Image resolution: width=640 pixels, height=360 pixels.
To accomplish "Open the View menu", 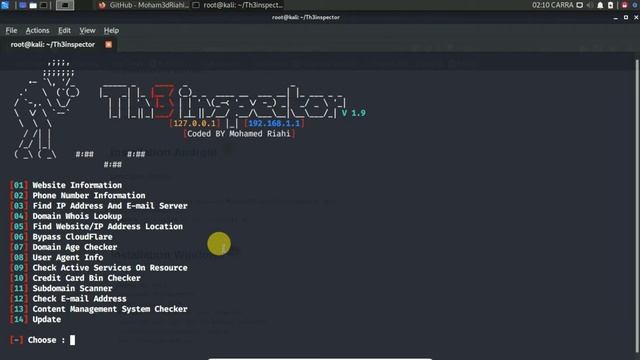I will click(87, 30).
